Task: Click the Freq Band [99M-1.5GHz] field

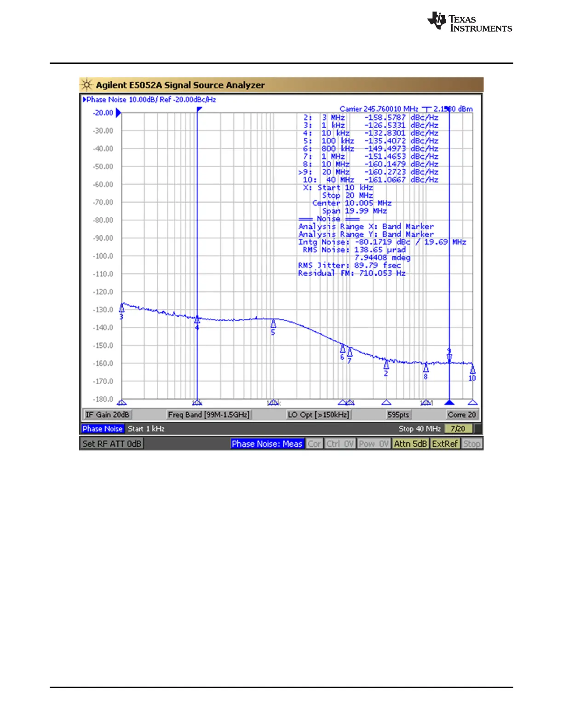Action: tap(208, 415)
